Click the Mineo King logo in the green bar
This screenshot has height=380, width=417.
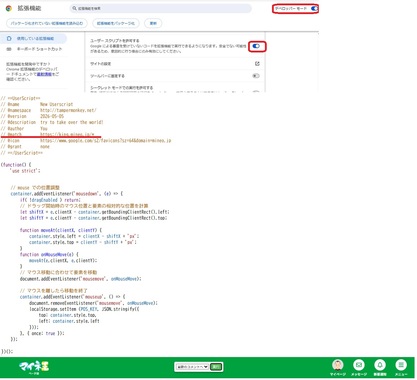[34, 367]
